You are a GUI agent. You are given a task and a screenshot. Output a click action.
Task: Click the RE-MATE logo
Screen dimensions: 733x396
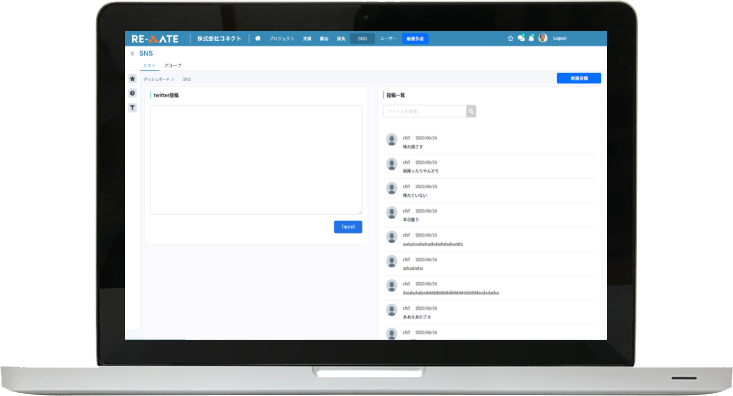click(x=155, y=39)
